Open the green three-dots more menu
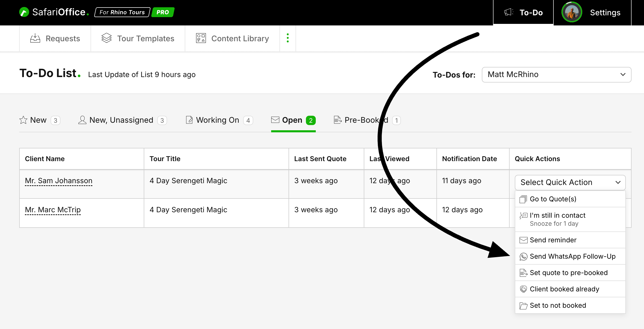 287,38
